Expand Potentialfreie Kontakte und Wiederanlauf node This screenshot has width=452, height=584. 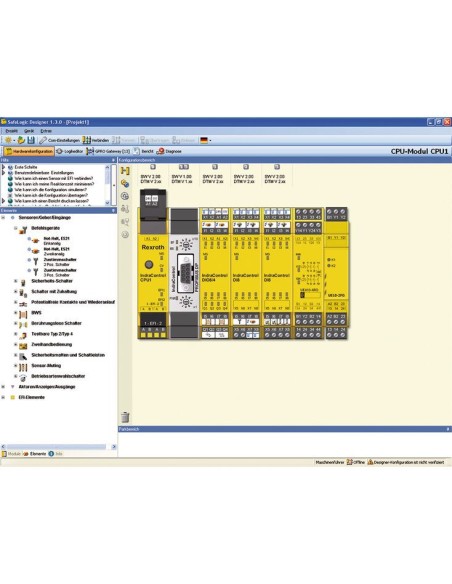tap(16, 302)
